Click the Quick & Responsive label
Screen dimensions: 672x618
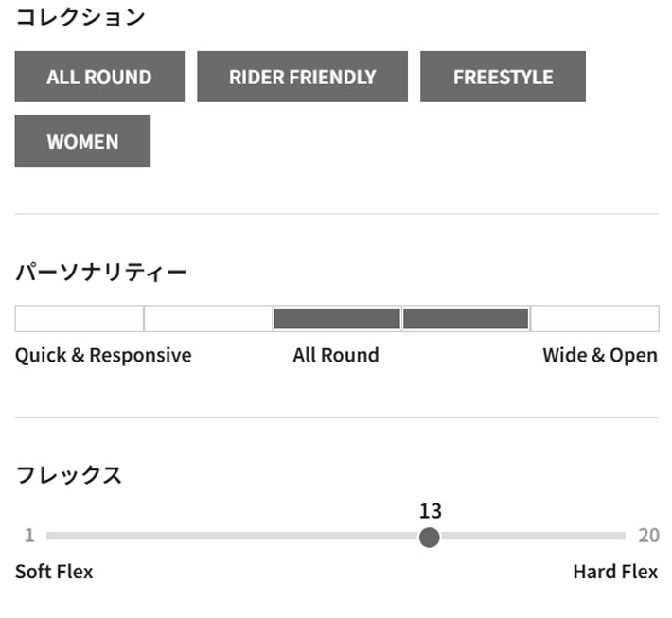point(103,356)
